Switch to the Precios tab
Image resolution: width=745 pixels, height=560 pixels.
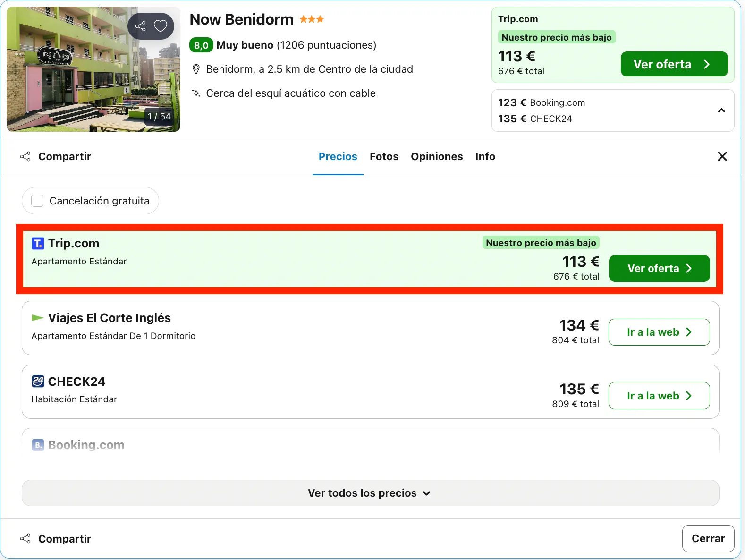point(338,157)
